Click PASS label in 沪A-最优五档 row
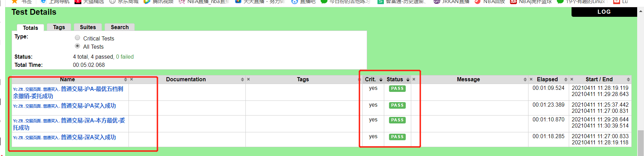 [x=397, y=88]
